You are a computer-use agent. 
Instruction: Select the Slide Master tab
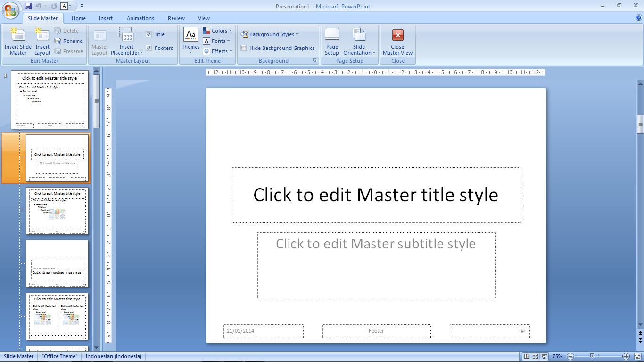coord(43,18)
